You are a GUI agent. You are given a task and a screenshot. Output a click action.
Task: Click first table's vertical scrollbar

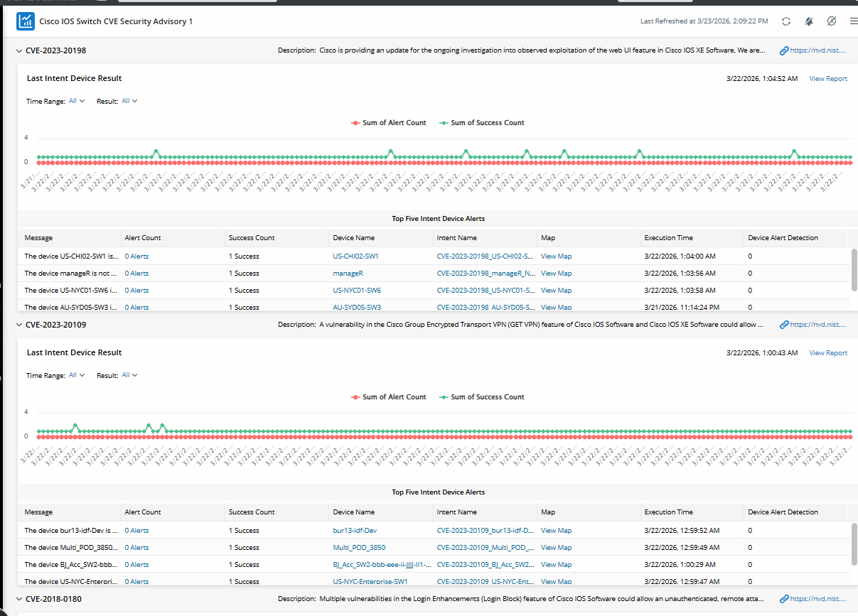(x=854, y=269)
